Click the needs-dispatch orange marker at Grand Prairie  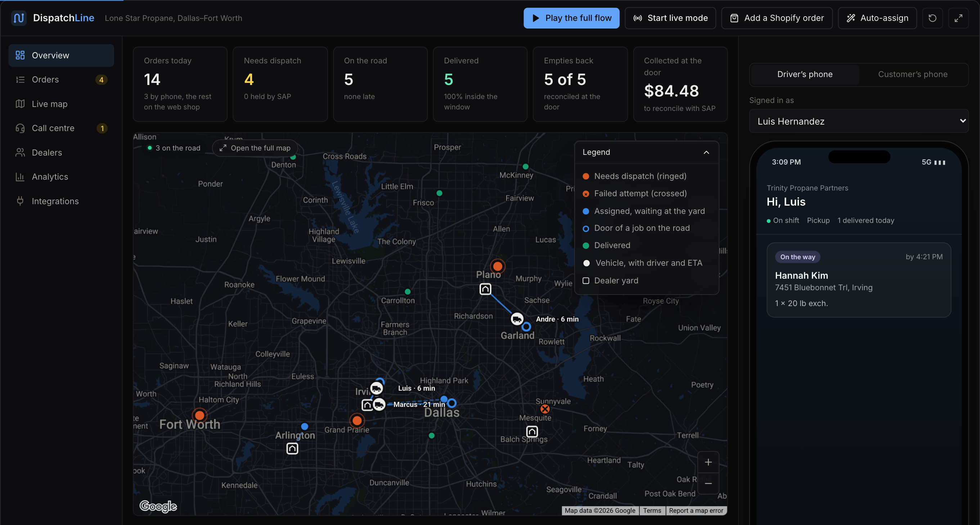(x=357, y=420)
